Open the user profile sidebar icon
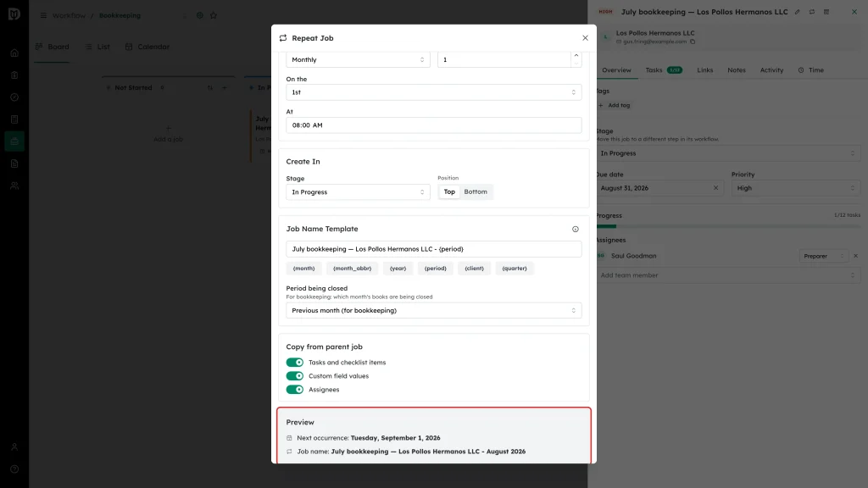The image size is (868, 488). [14, 447]
